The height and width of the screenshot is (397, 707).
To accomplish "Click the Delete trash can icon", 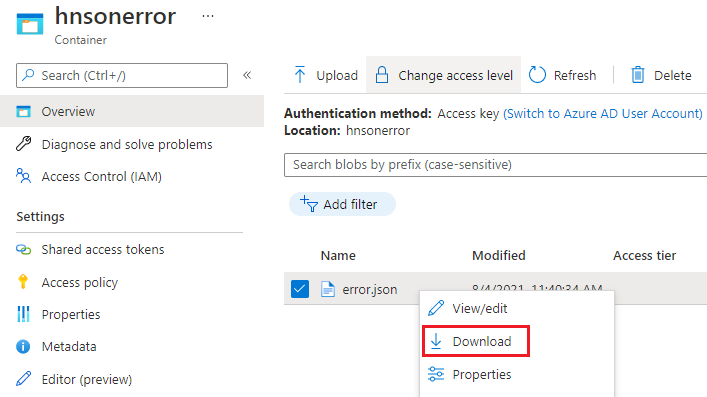I will [638, 75].
